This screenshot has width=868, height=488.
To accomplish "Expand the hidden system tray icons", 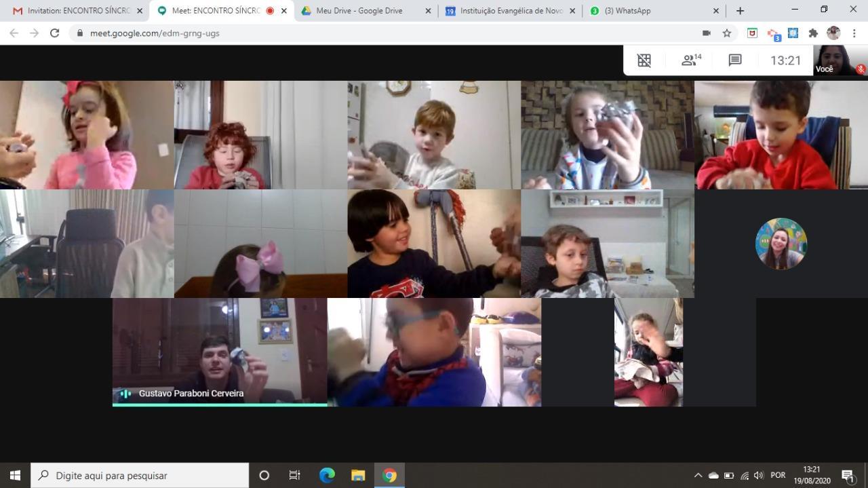I will [x=698, y=475].
